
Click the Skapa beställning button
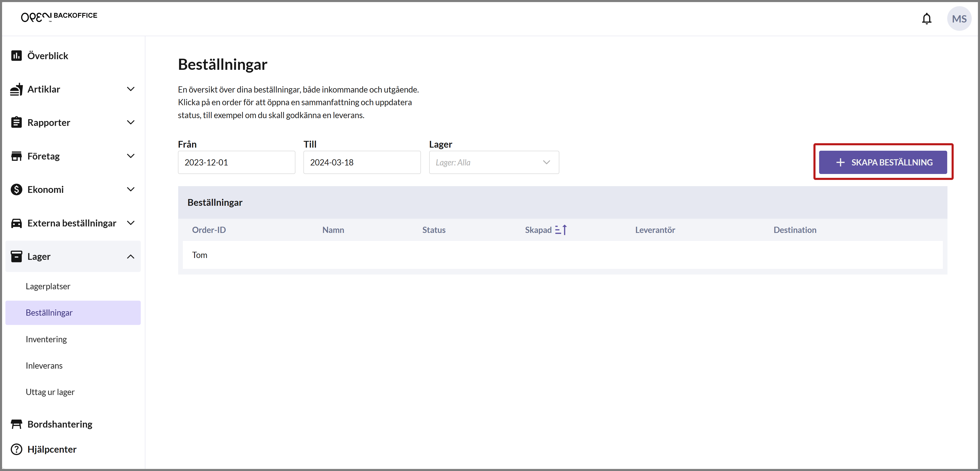[883, 162]
